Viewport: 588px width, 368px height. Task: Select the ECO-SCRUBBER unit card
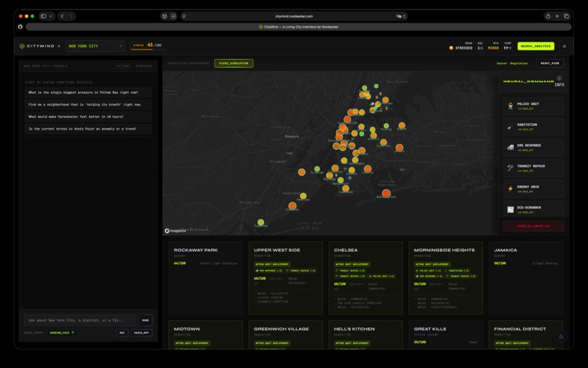(x=533, y=208)
